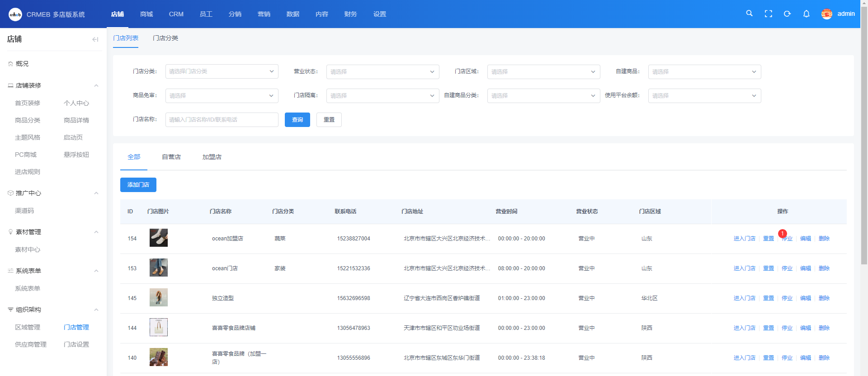The image size is (868, 376).
Task: Click the page vertical scrollbar
Action: click(864, 136)
